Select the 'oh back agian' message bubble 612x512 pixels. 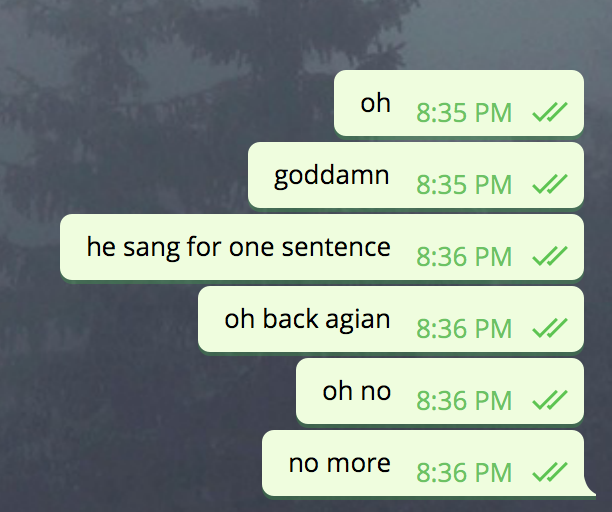pos(391,319)
